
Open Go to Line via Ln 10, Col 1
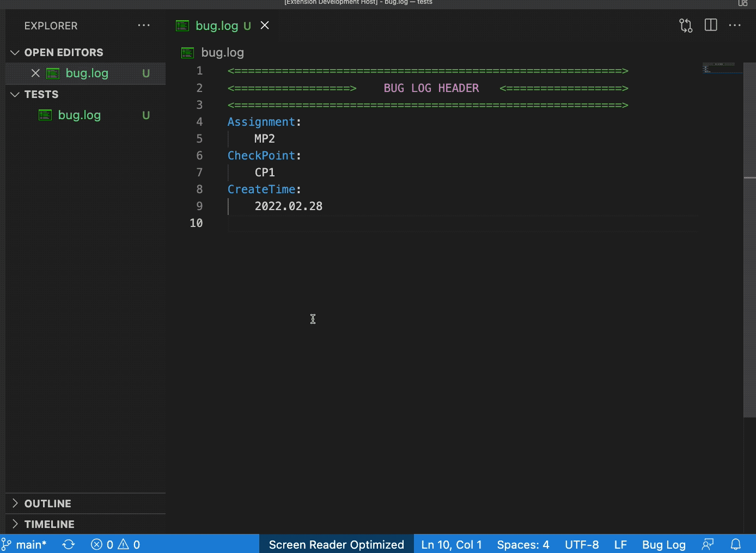(452, 544)
